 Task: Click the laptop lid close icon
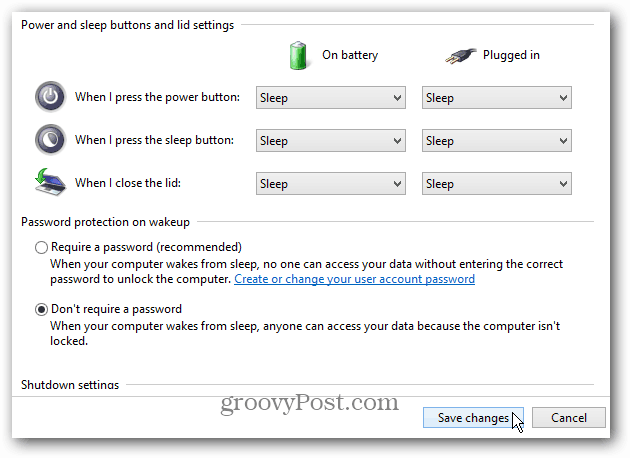(50, 182)
